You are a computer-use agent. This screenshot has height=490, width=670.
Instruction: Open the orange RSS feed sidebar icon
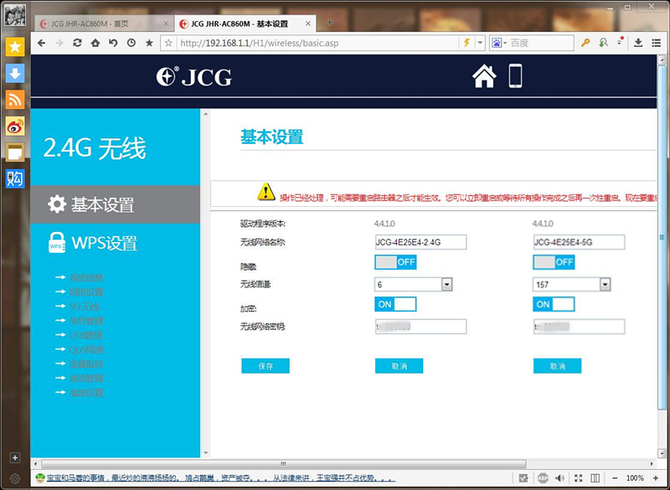pos(15,100)
